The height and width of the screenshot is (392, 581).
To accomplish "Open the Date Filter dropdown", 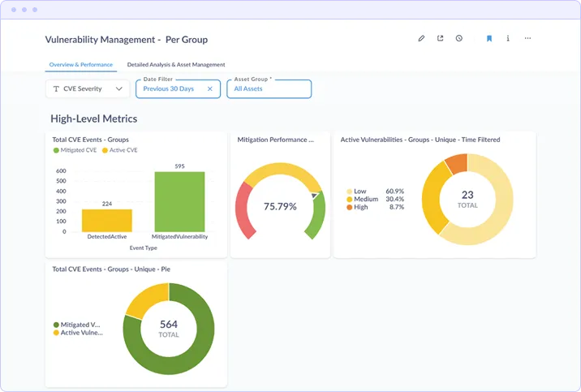I will [179, 89].
